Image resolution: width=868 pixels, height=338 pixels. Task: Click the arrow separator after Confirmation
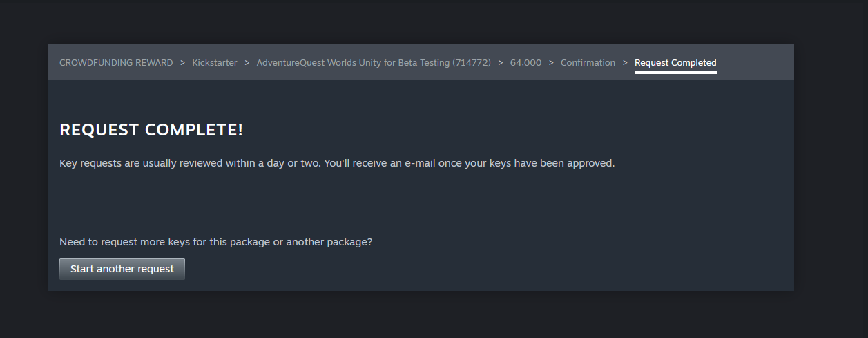point(625,63)
